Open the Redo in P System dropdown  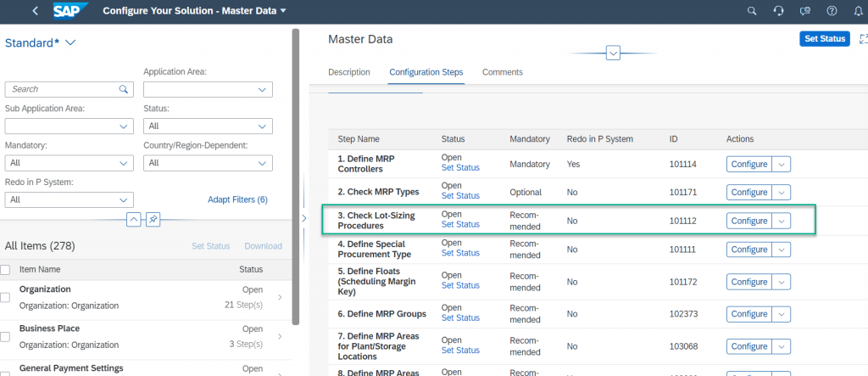tap(70, 199)
